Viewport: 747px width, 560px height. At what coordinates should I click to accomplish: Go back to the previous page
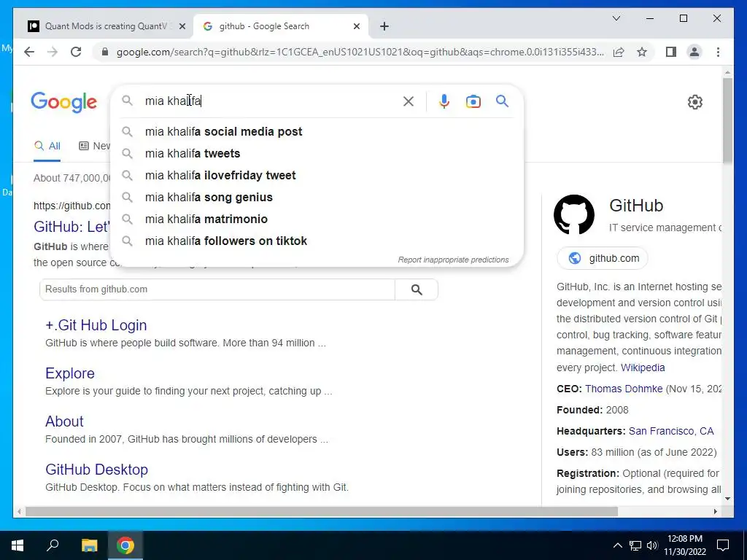pos(29,52)
